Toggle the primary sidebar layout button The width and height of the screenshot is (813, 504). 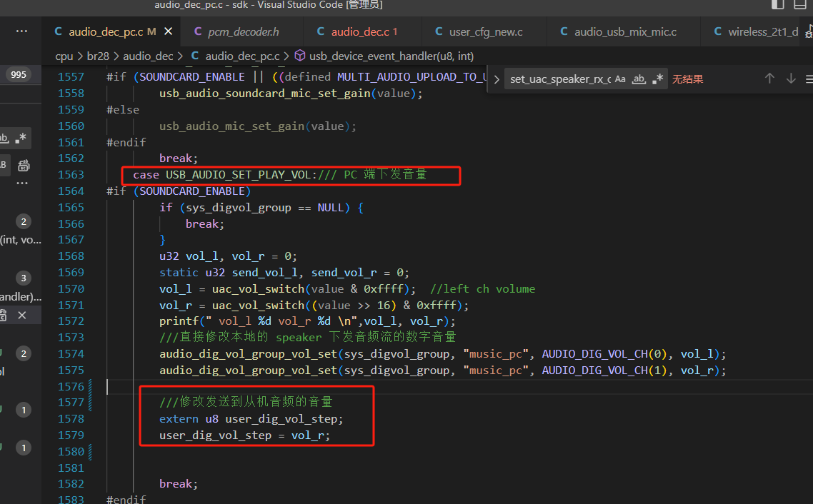[777, 5]
